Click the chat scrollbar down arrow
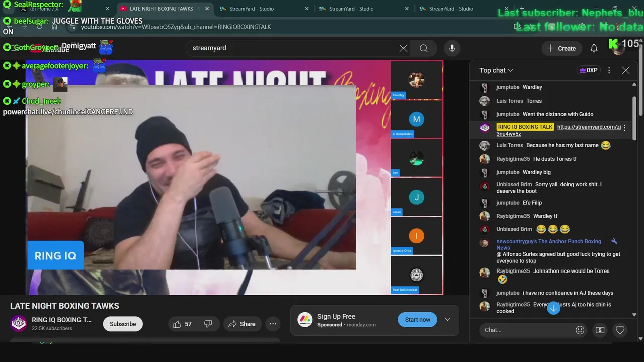 coord(634,315)
